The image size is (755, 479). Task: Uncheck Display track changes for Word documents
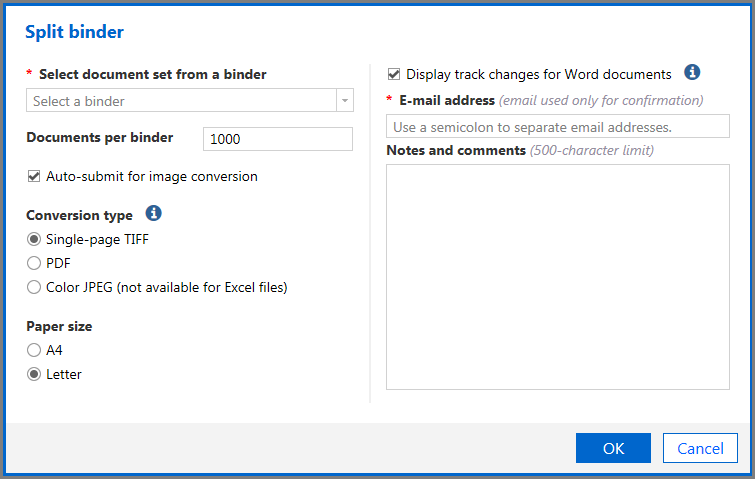coord(394,74)
